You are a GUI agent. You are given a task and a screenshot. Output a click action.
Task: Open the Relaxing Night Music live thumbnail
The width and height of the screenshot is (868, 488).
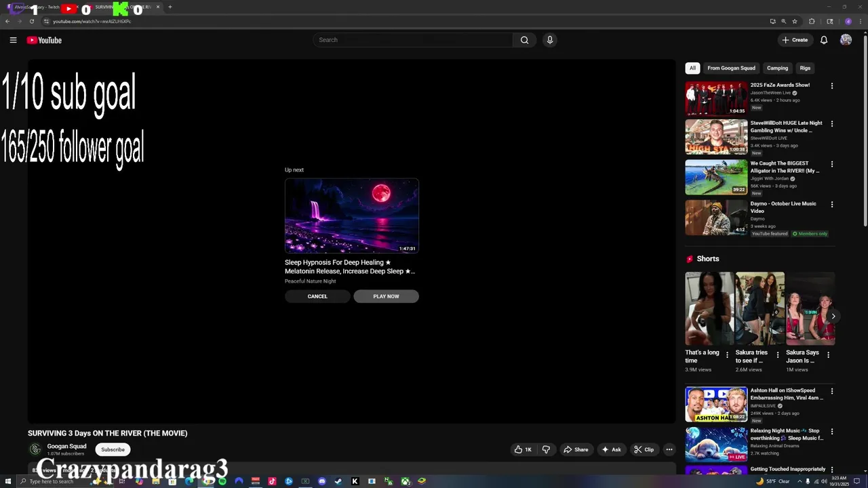pos(716,444)
